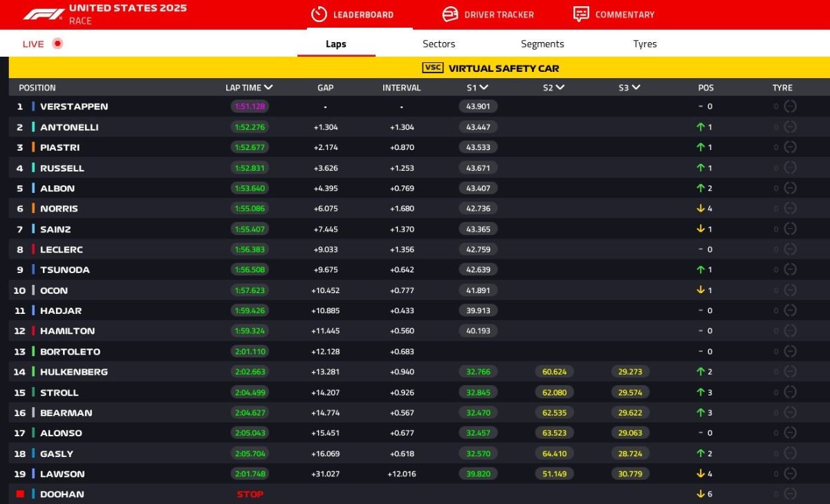Click Verstappen's tyre compound icon
Screen dimensions: 830x504
[x=790, y=106]
